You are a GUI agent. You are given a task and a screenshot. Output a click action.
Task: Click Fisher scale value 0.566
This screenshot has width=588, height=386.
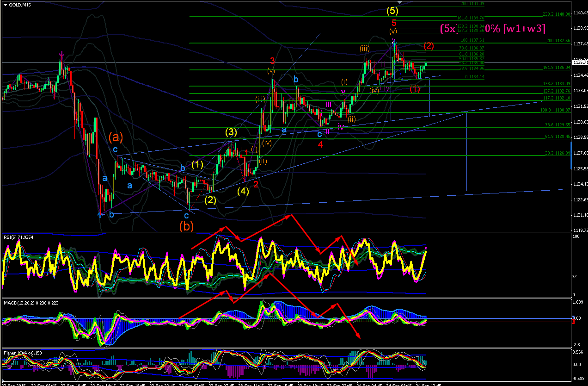click(578, 352)
